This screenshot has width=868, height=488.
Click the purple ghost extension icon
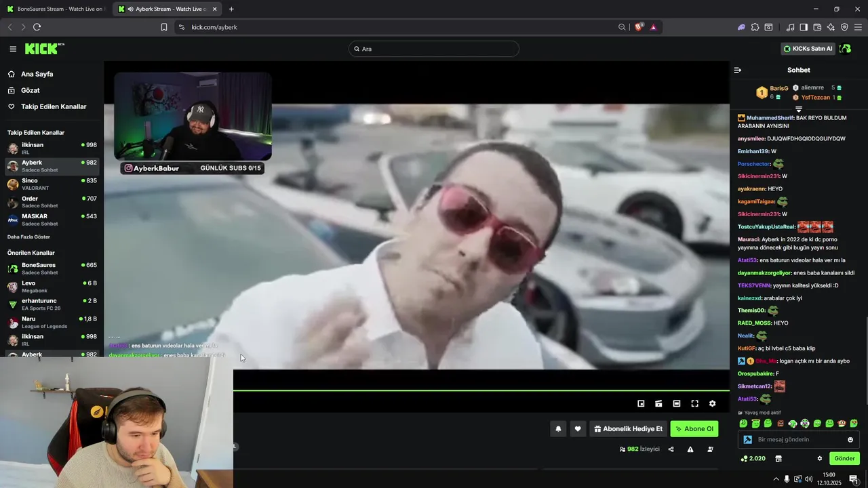pyautogui.click(x=741, y=27)
